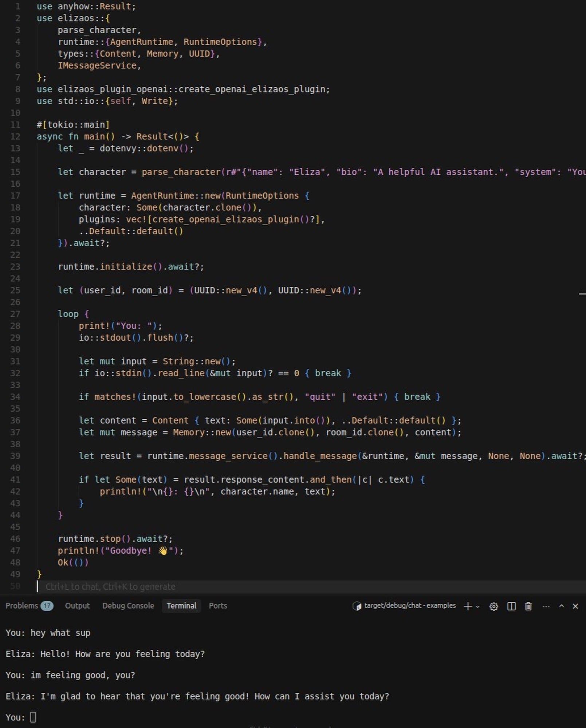
Task: Place cursor in the terminal after You: prompt
Action: click(34, 717)
